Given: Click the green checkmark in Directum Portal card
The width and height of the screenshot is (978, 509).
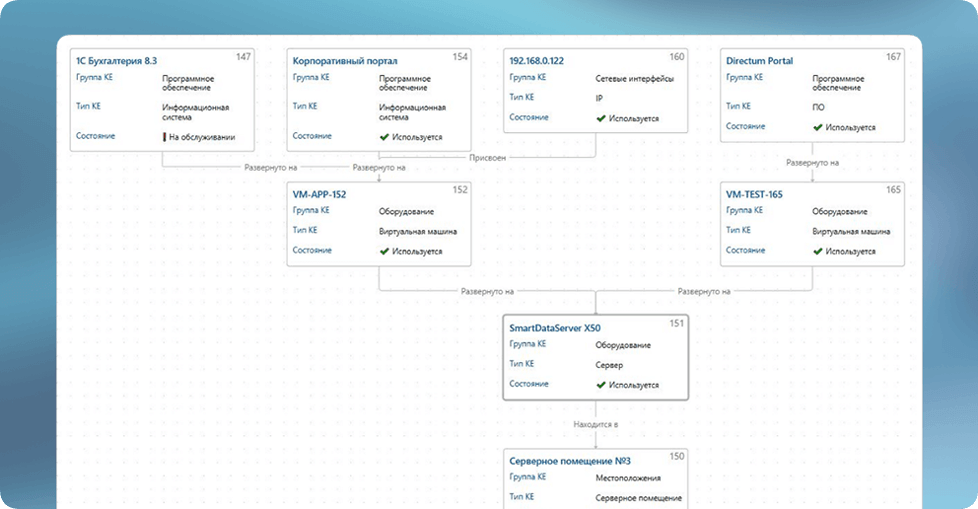Looking at the screenshot, I should tap(818, 128).
